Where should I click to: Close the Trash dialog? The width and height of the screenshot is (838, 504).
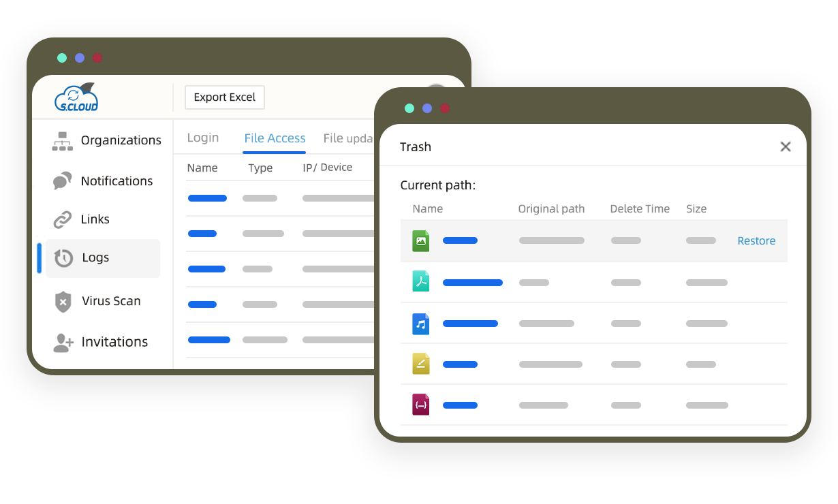[785, 147]
